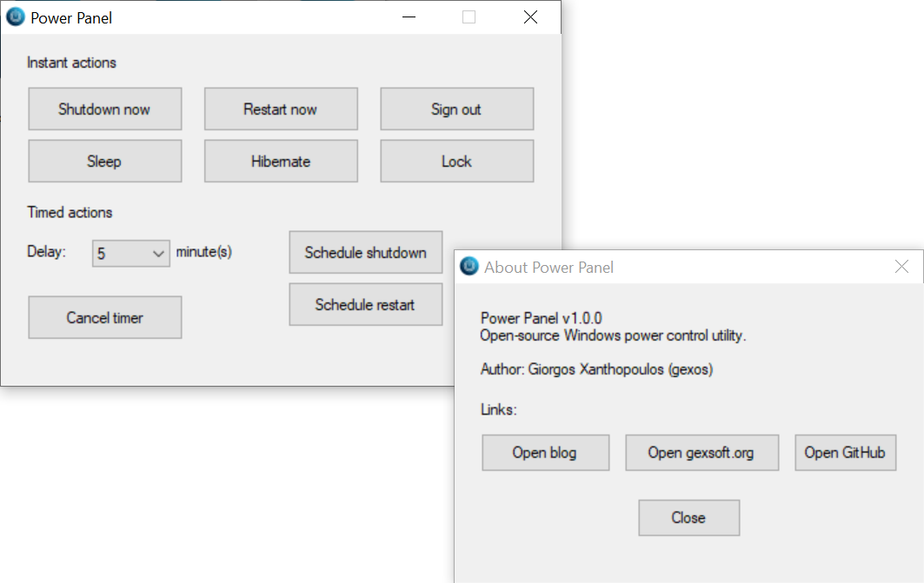924x583 pixels.
Task: Close the About dialog with the Close button
Action: pos(688,517)
